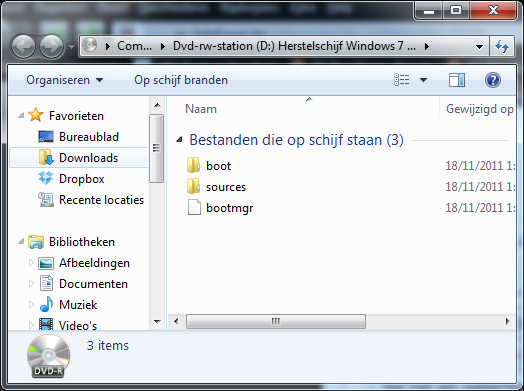Expand the Documenten library

(31, 284)
